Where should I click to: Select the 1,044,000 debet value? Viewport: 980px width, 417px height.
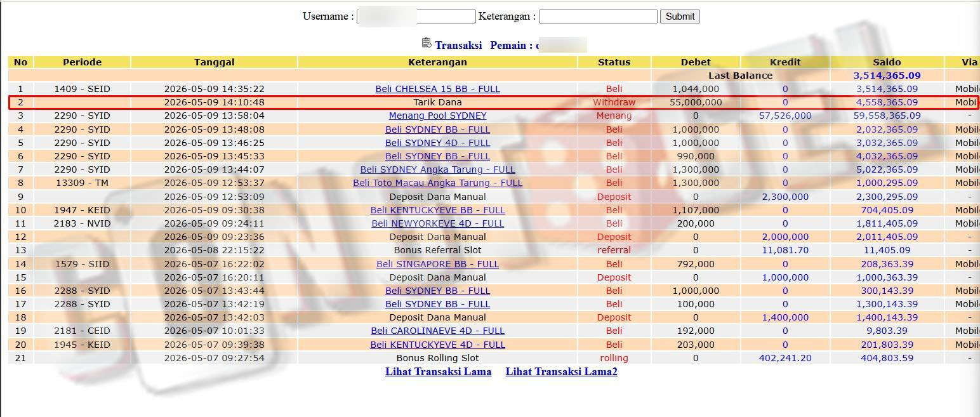click(x=696, y=89)
